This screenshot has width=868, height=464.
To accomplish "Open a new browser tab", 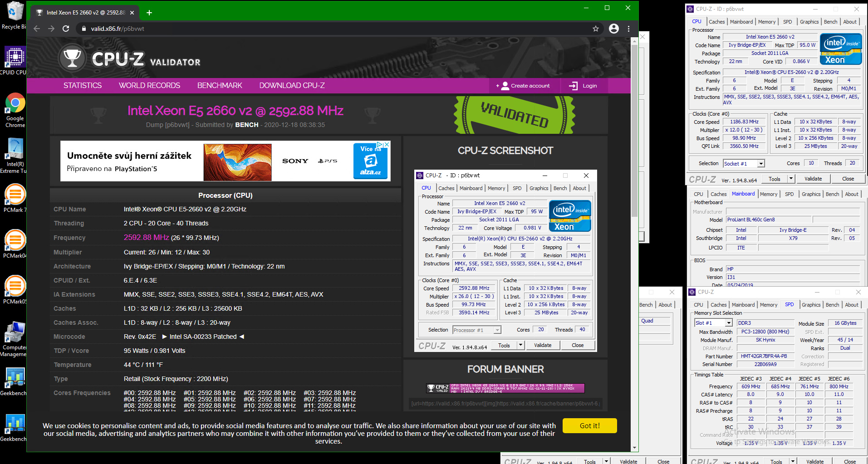I will [x=149, y=13].
